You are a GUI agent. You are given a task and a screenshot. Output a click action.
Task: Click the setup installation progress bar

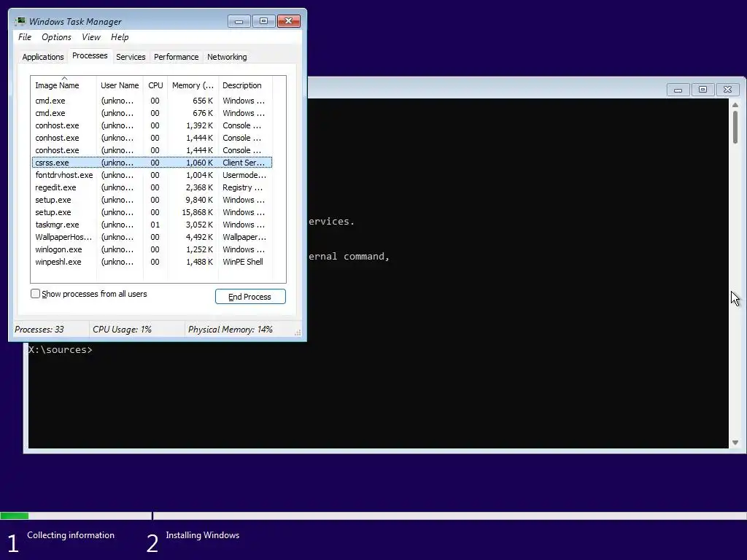coord(373,516)
